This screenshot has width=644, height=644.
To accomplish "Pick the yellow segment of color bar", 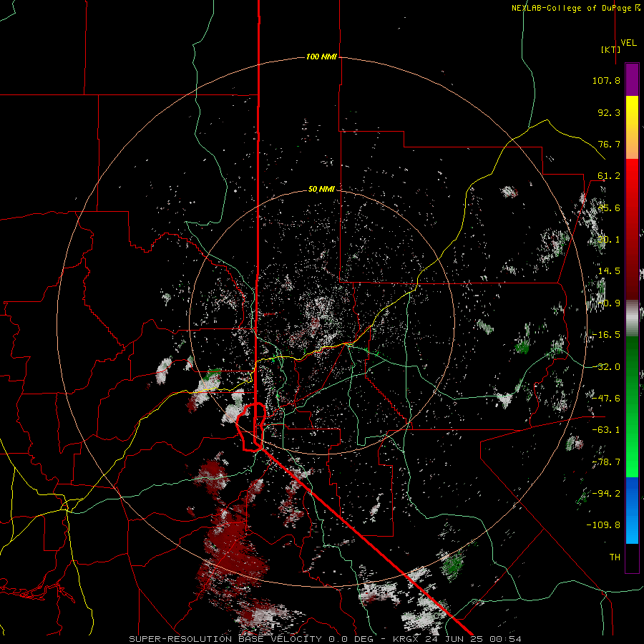I will [x=632, y=112].
